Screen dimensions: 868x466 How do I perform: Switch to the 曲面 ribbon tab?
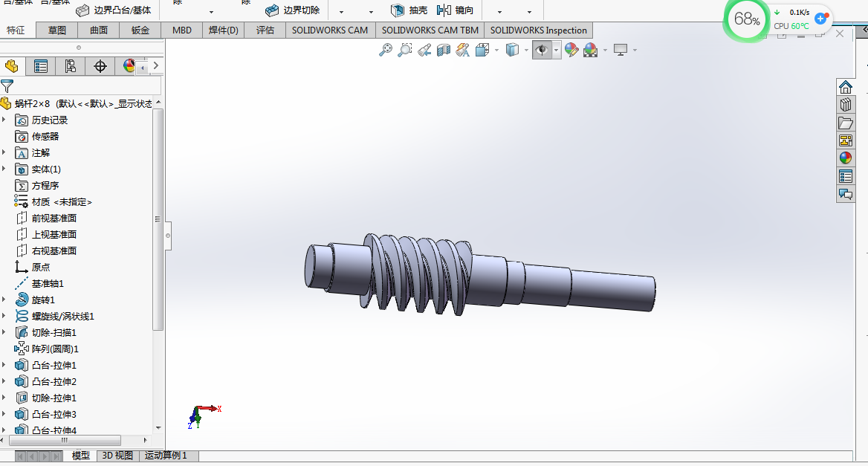pyautogui.click(x=99, y=30)
